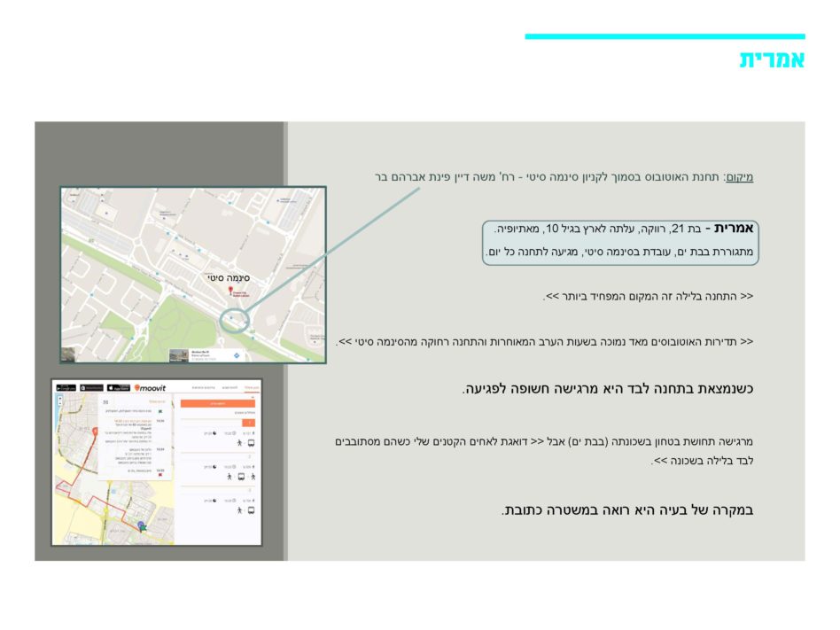Click the small orange button below search
The width and height of the screenshot is (840, 630).
click(x=251, y=423)
